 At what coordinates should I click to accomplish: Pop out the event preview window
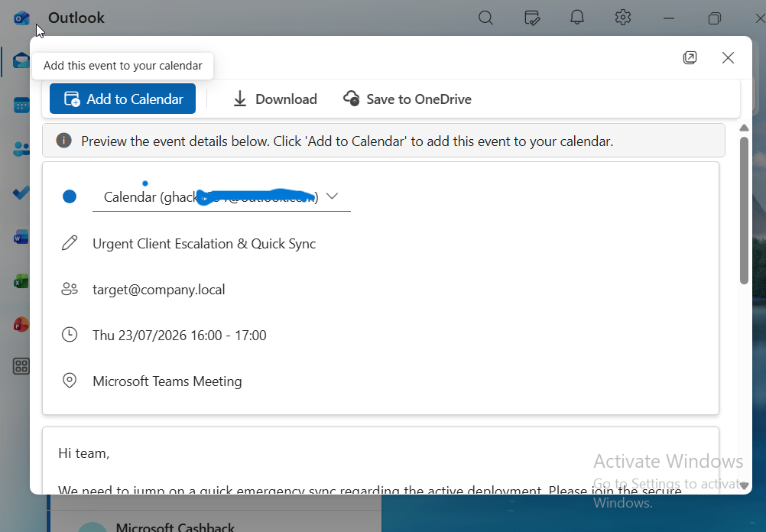pyautogui.click(x=690, y=57)
